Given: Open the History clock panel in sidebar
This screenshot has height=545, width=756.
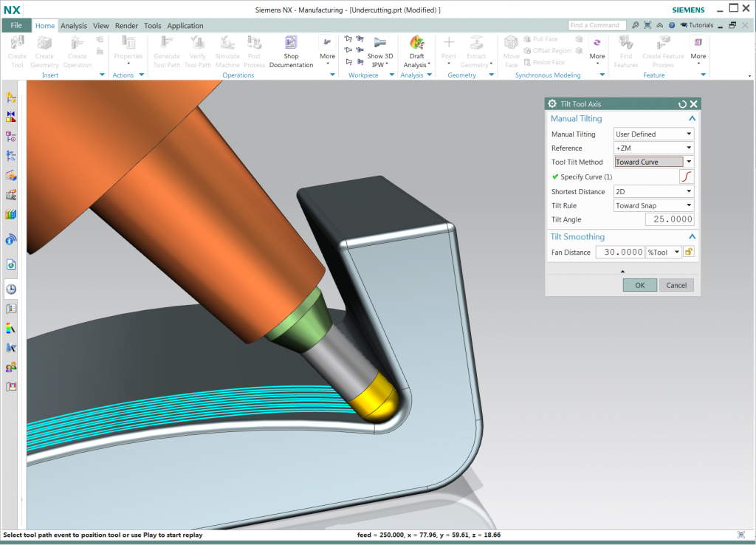Looking at the screenshot, I should coord(11,289).
